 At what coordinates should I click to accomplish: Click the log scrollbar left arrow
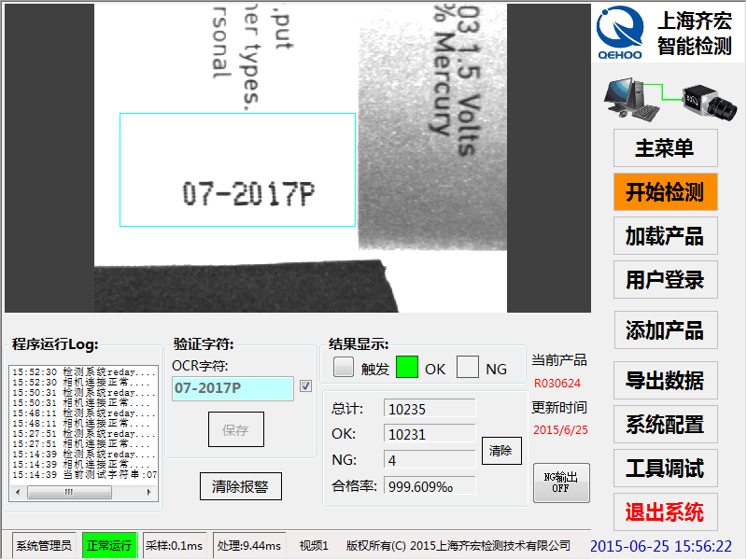coord(18,492)
